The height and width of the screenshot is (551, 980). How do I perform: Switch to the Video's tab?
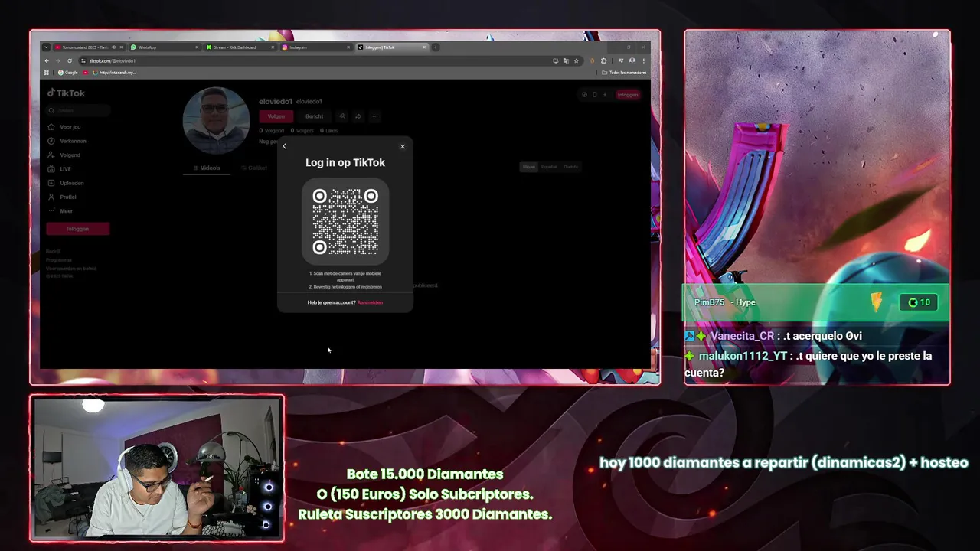tap(207, 168)
